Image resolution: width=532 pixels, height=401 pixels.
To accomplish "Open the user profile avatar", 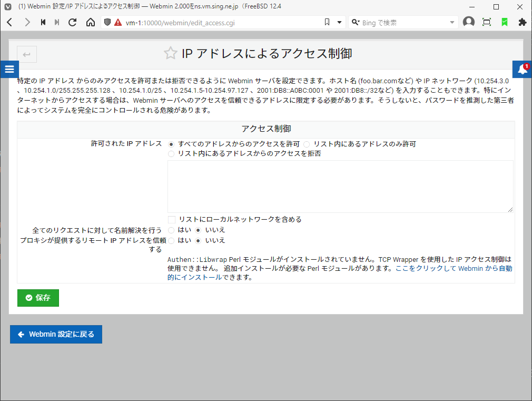I will pos(469,23).
